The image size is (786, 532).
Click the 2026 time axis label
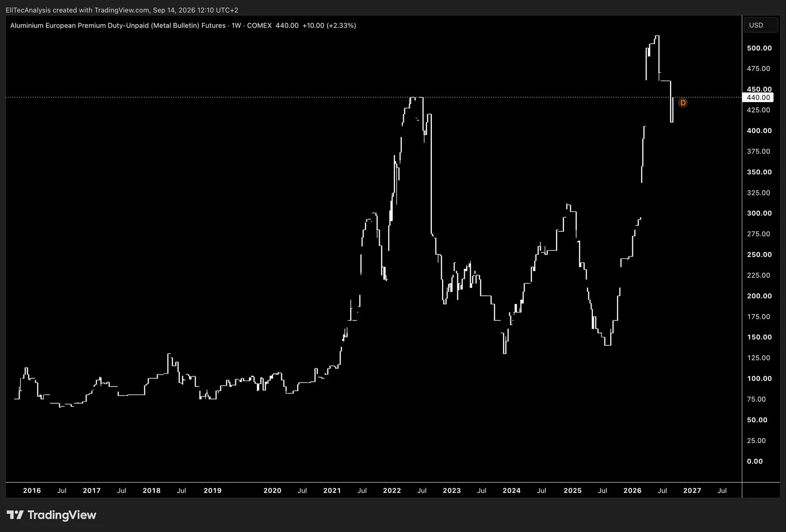[632, 490]
